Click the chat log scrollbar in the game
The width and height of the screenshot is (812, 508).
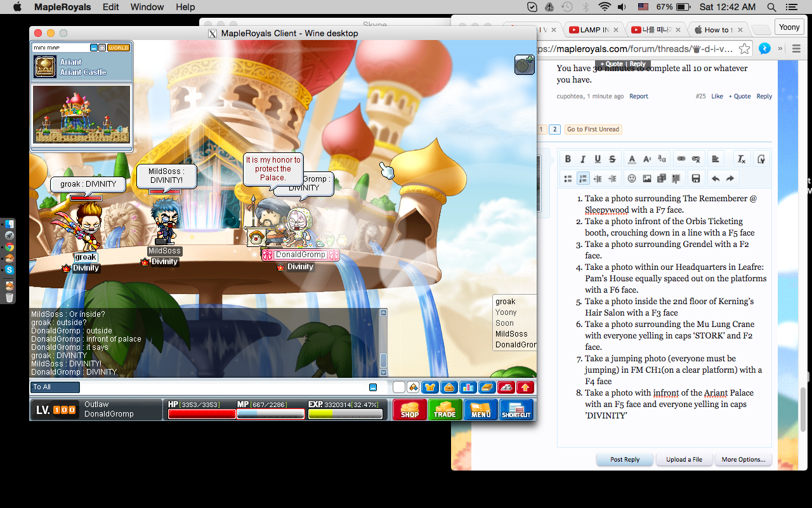point(383,342)
